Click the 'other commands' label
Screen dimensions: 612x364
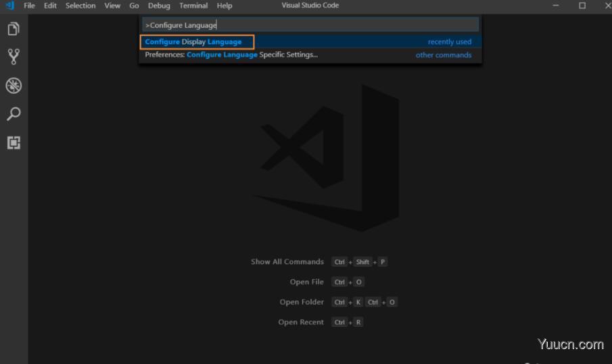444,55
